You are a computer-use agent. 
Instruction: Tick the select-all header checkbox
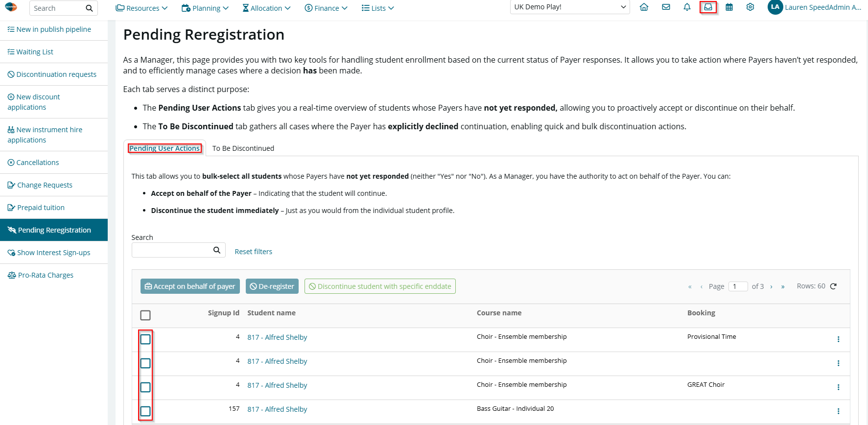click(145, 315)
